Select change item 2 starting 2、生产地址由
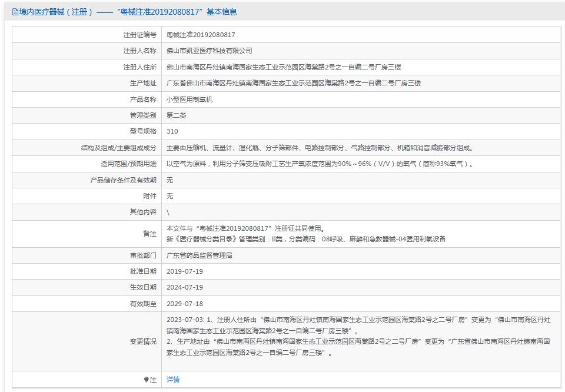Screen dimensions: 565x392 (x=358, y=347)
